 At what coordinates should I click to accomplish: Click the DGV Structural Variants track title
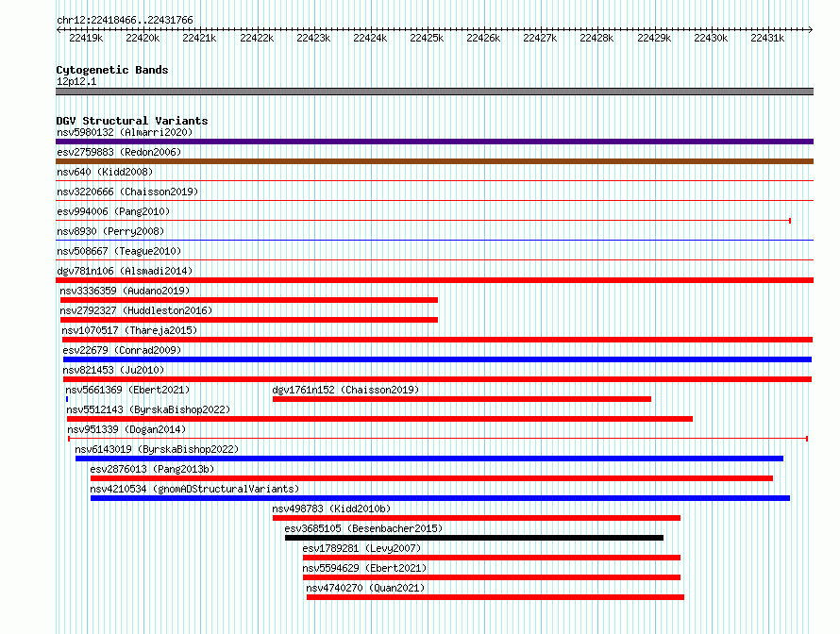pyautogui.click(x=132, y=121)
